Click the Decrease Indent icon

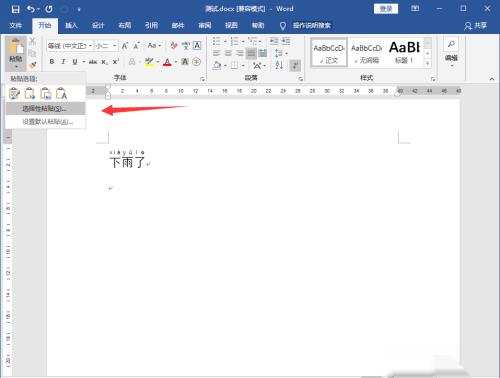tap(274, 41)
